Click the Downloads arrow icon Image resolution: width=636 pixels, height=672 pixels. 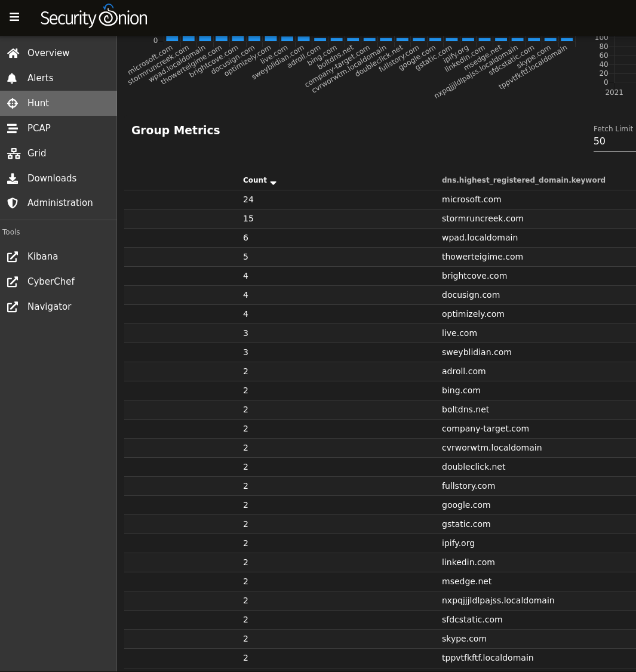coord(13,178)
